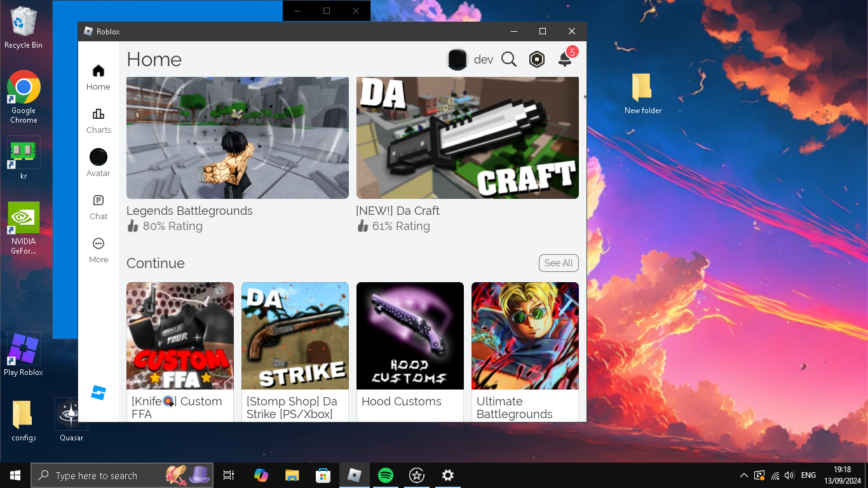The image size is (868, 488).
Task: Click the "Home" page heading
Action: click(x=154, y=60)
